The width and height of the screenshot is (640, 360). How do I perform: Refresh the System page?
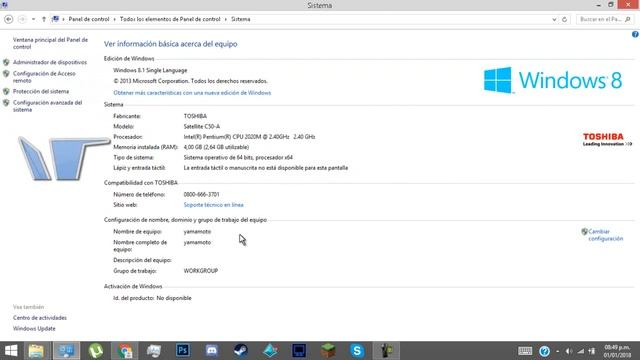pyautogui.click(x=564, y=19)
